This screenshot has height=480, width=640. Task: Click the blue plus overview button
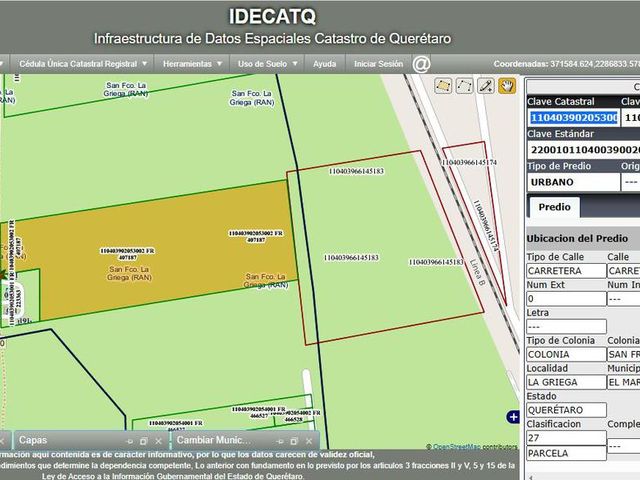(x=513, y=417)
